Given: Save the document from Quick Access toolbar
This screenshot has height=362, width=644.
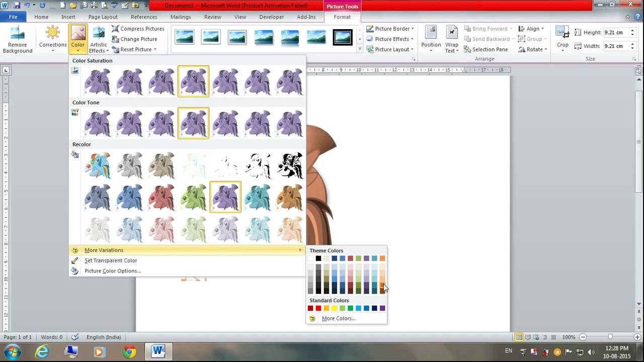Looking at the screenshot, I should click(17, 6).
